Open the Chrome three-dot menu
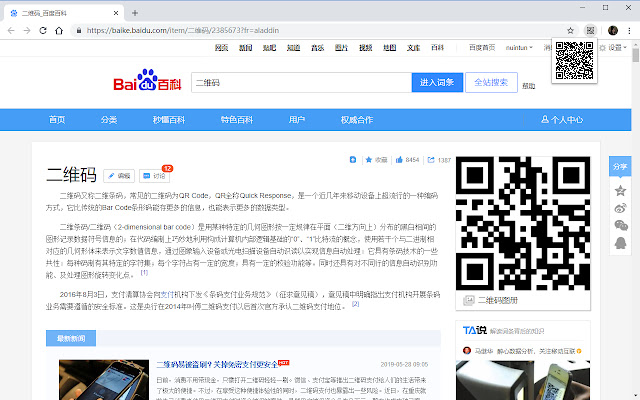Image resolution: width=640 pixels, height=400 pixels. click(629, 31)
